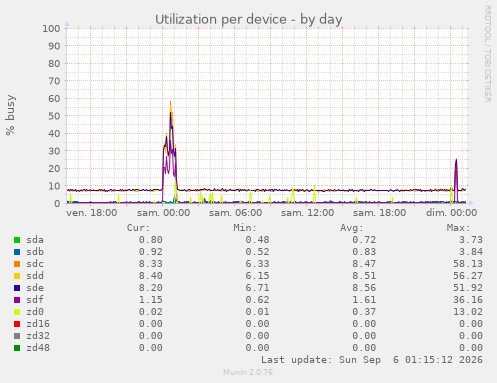Click the 'sdf' device label
This screenshot has height=383, width=497.
[35, 300]
